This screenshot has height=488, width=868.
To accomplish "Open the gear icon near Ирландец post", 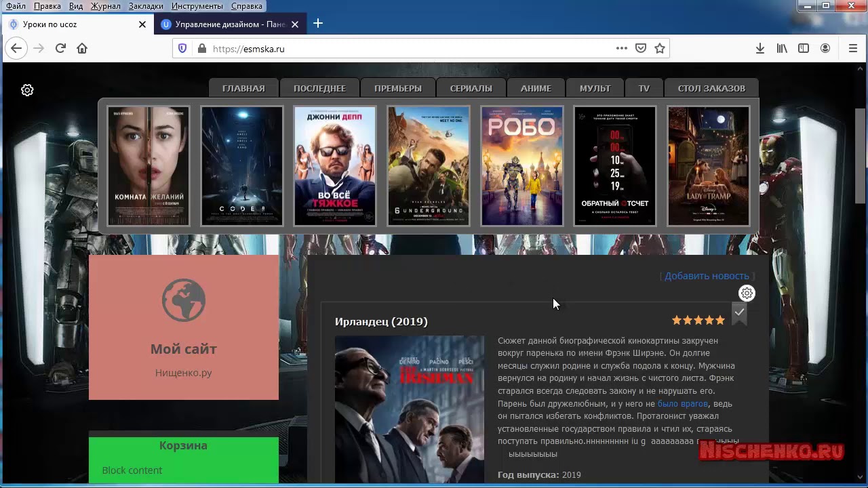I will click(747, 293).
